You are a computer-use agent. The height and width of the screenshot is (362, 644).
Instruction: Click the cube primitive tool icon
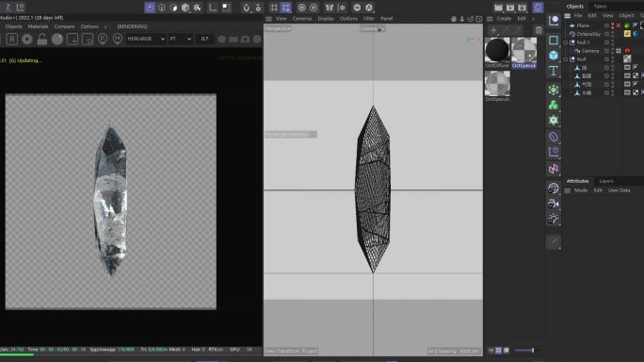pos(554,55)
